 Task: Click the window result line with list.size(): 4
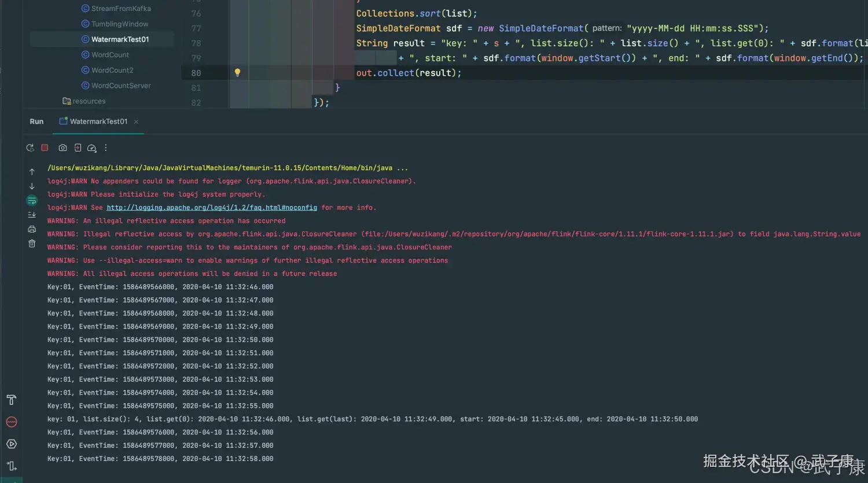coord(373,419)
